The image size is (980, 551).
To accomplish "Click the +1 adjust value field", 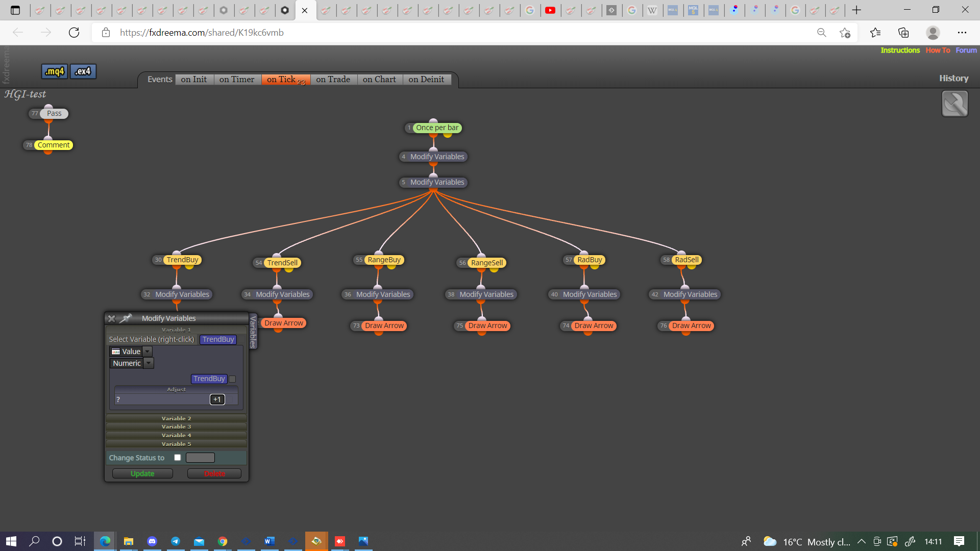I will pos(217,399).
